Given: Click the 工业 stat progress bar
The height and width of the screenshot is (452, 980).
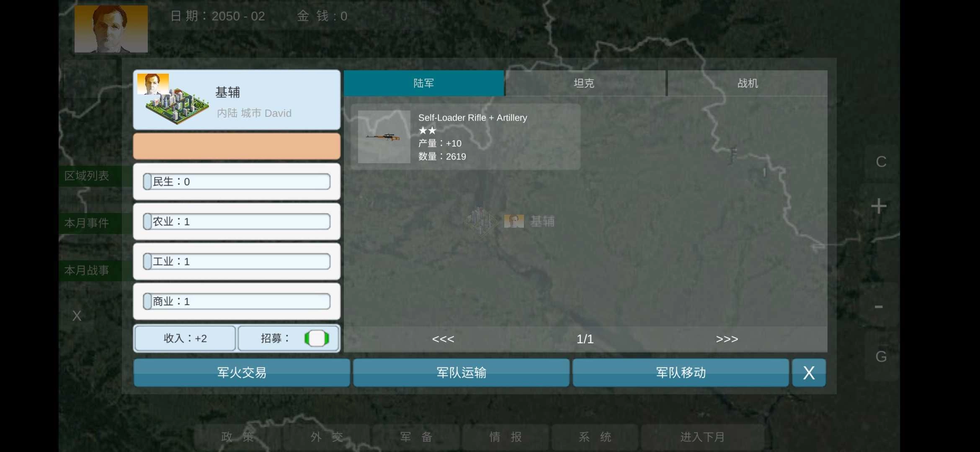Looking at the screenshot, I should tap(237, 261).
